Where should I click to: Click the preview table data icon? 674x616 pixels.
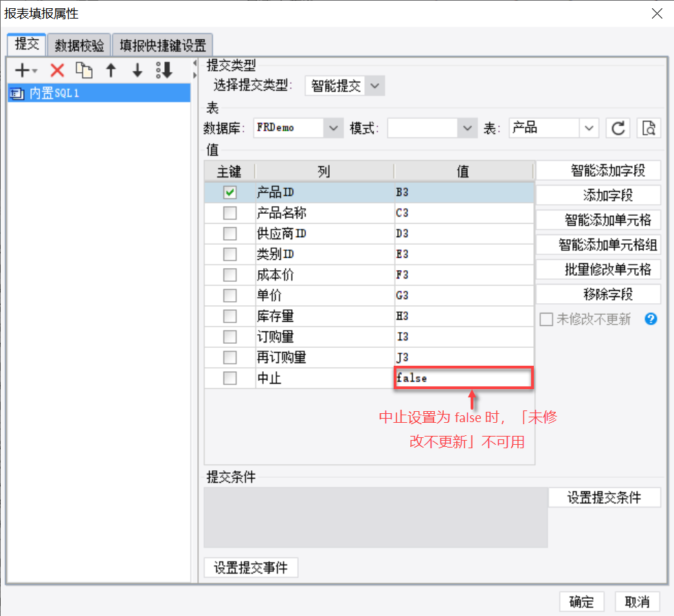pyautogui.click(x=649, y=128)
